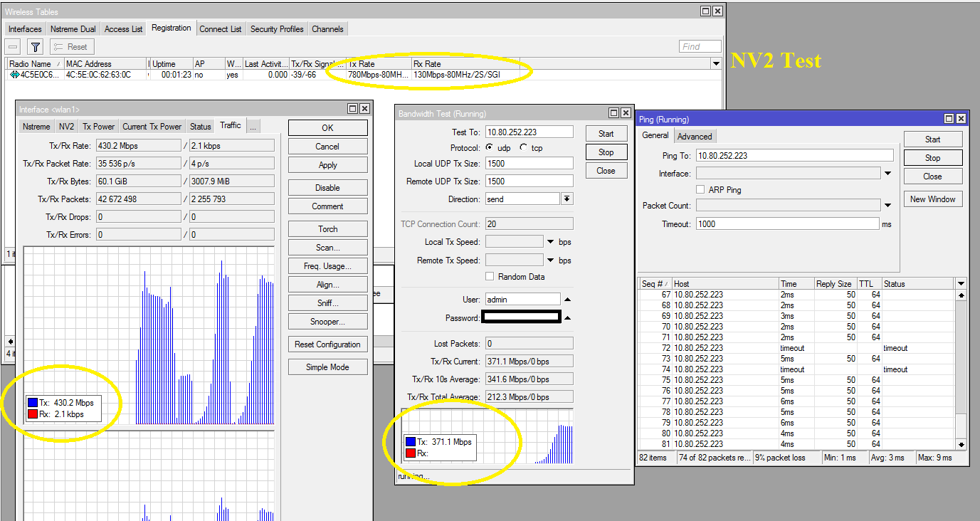Image resolution: width=980 pixels, height=521 pixels.
Task: Open the filter funnel icon in Wireless Tables
Action: [x=34, y=46]
